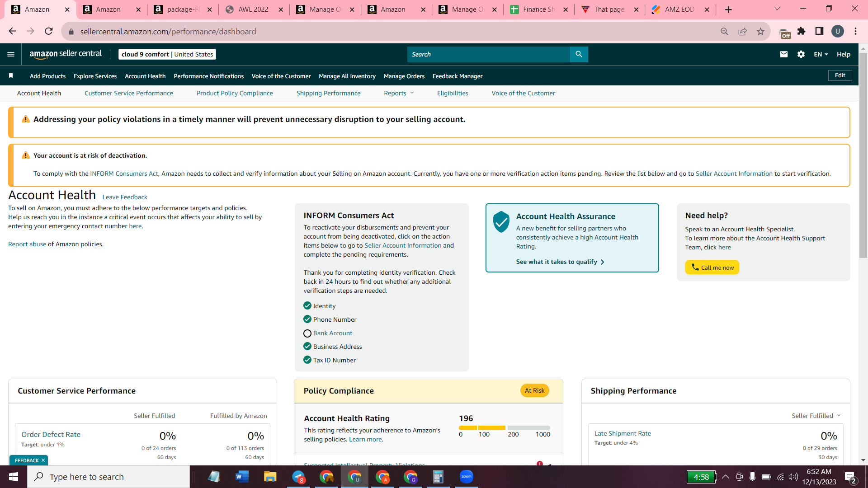The height and width of the screenshot is (488, 868).
Task: Open the Order Defect Rate link
Action: point(51,434)
